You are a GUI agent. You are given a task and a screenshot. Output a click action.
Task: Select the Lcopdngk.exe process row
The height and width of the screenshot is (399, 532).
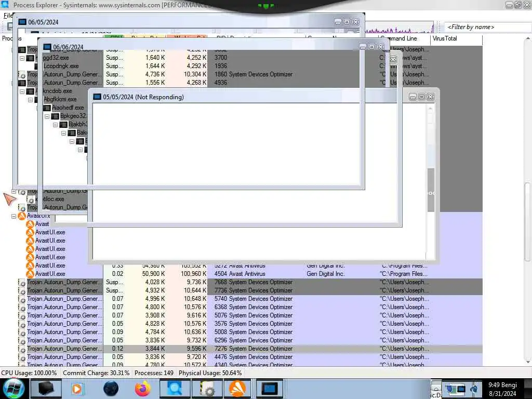point(61,66)
